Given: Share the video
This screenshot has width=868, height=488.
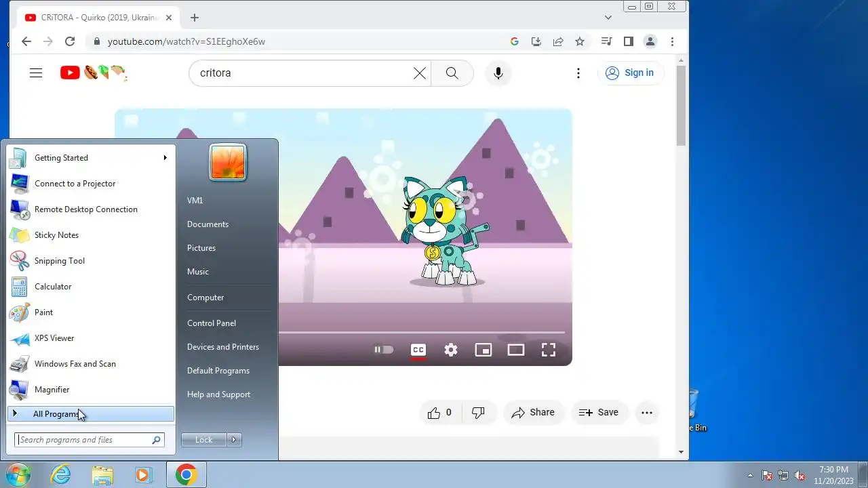Looking at the screenshot, I should click(x=533, y=412).
